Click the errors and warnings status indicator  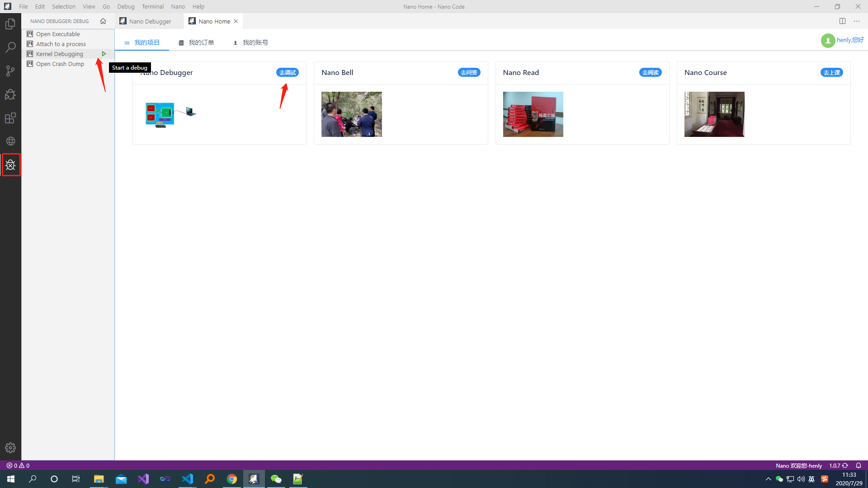coord(18,465)
